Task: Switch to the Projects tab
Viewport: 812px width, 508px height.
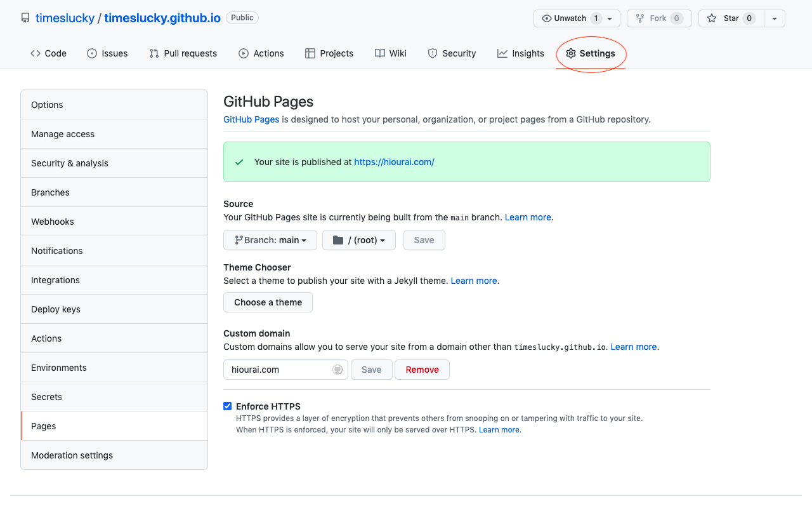Action: (x=329, y=53)
